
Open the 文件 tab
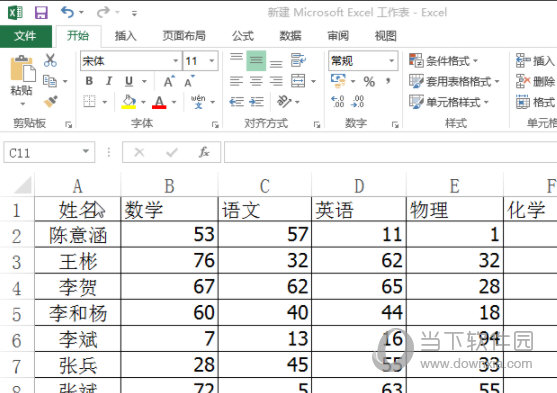click(x=26, y=36)
